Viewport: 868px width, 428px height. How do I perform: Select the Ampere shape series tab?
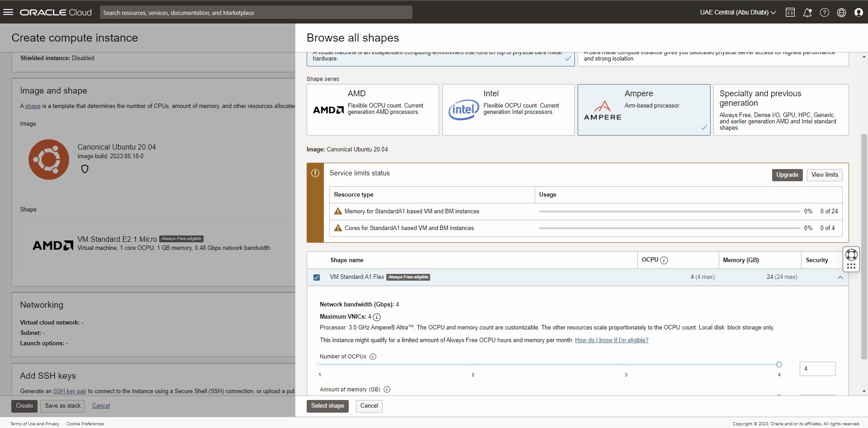coord(644,109)
